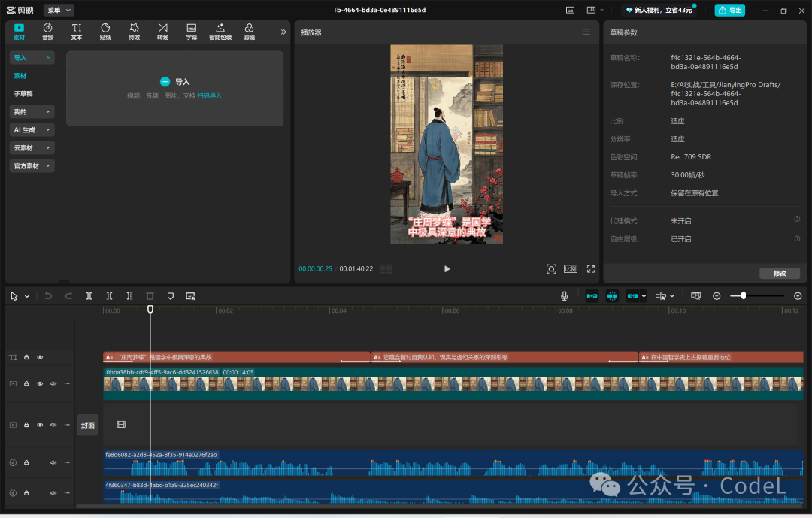Click the 修改 modify draft button
This screenshot has height=518, width=812.
(780, 273)
